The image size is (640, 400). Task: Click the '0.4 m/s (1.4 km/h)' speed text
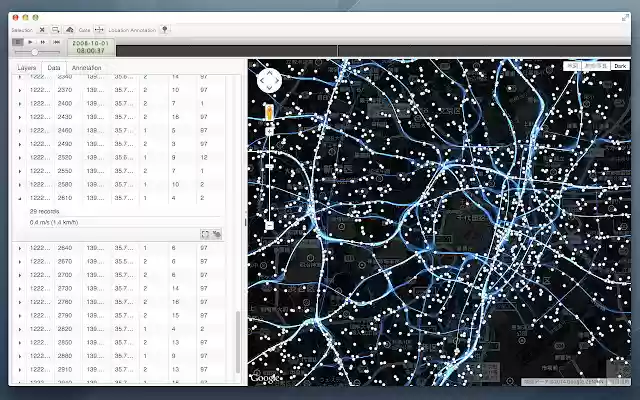click(x=54, y=222)
